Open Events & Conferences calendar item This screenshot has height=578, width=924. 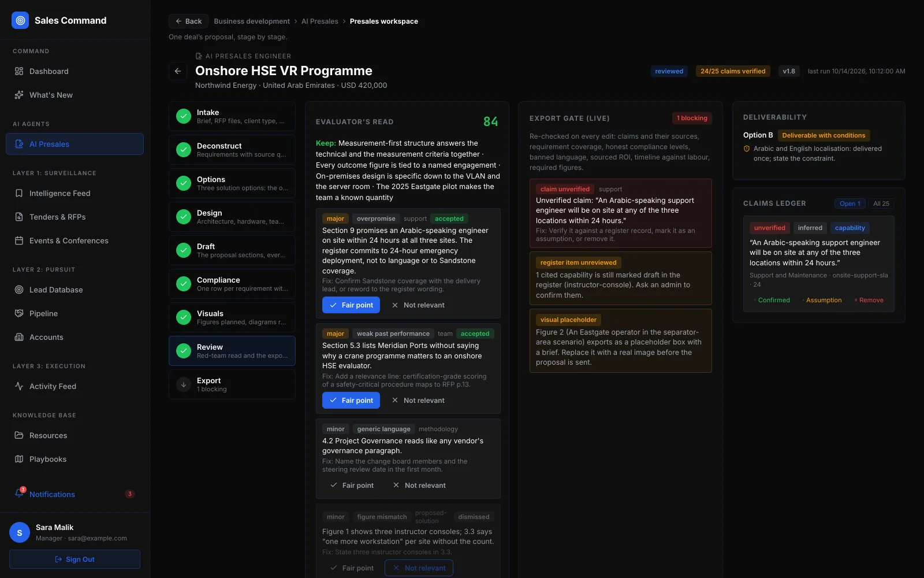pyautogui.click(x=74, y=240)
